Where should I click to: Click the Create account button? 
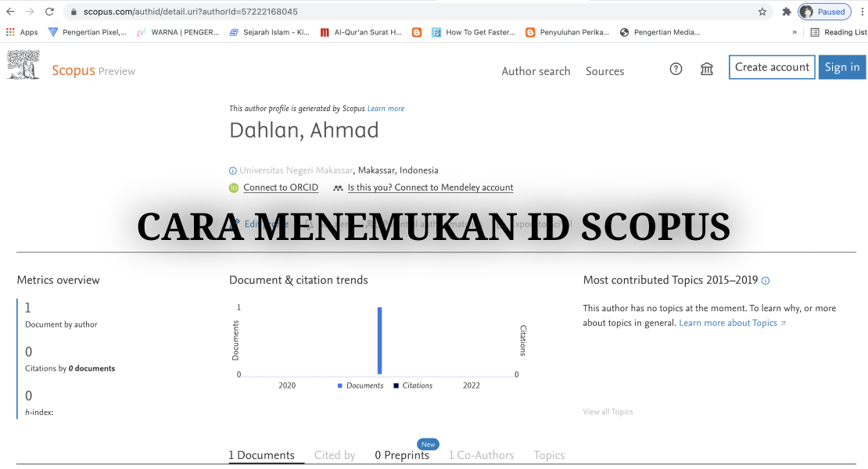(x=772, y=67)
